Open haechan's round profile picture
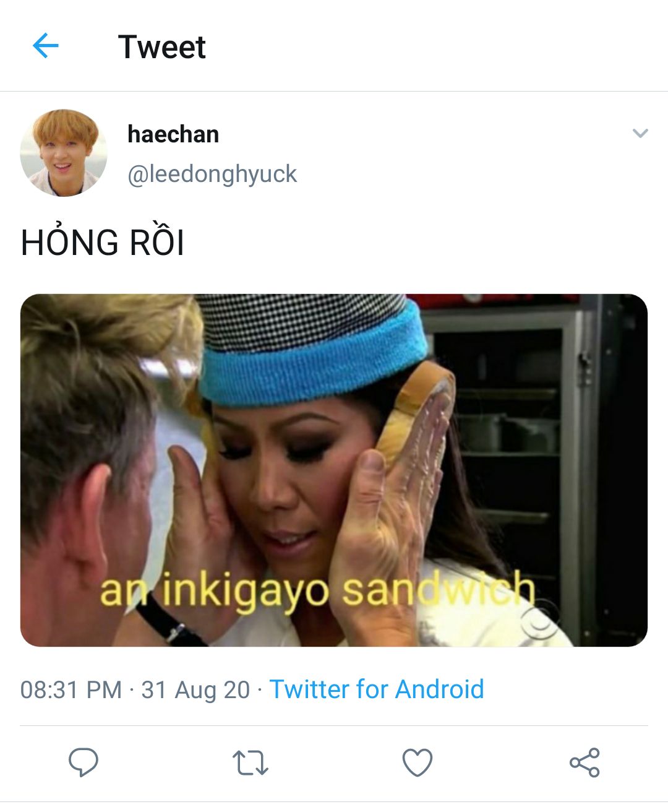Image resolution: width=668 pixels, height=812 pixels. [x=63, y=153]
